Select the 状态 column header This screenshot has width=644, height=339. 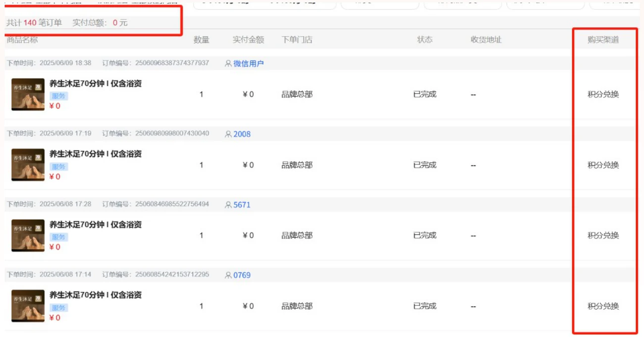coord(425,40)
